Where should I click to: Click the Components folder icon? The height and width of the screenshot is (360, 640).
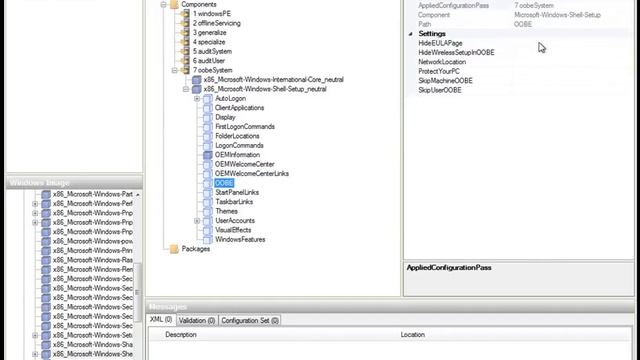pos(174,4)
